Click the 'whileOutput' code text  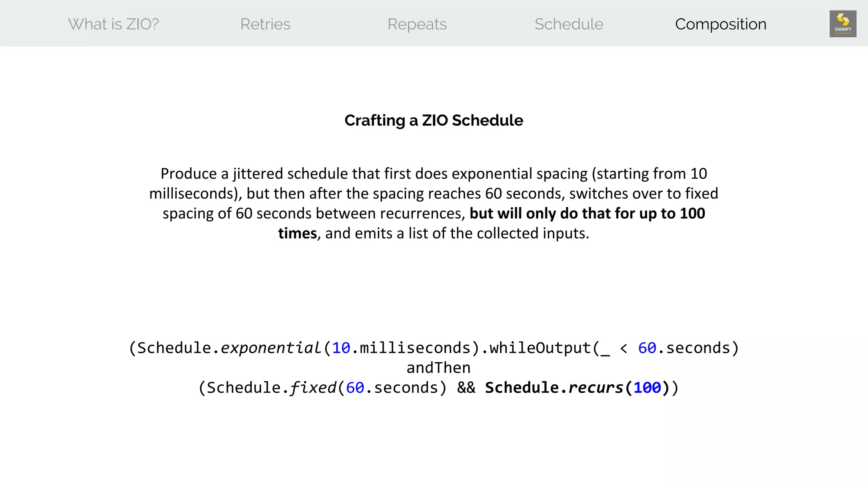(x=540, y=348)
